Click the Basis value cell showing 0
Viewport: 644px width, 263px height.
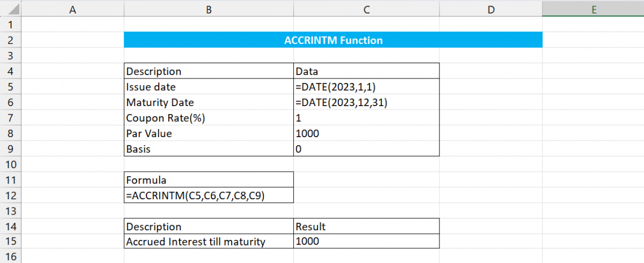[366, 149]
